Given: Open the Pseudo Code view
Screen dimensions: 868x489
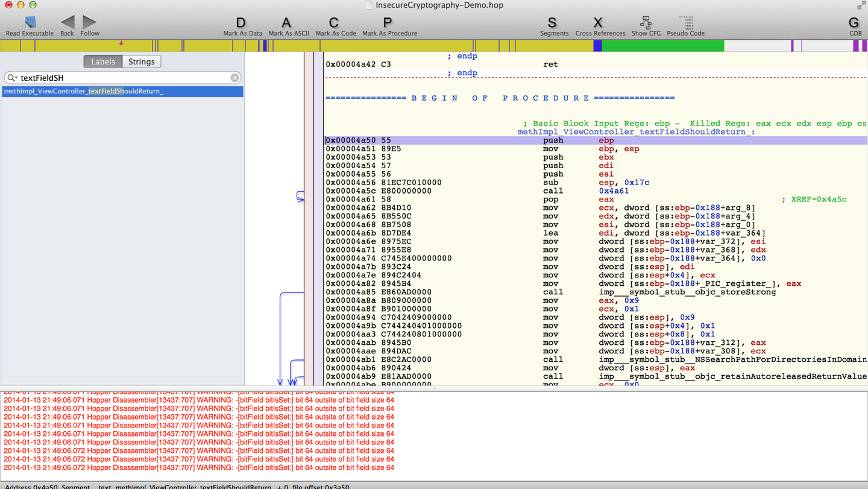Looking at the screenshot, I should click(x=686, y=23).
